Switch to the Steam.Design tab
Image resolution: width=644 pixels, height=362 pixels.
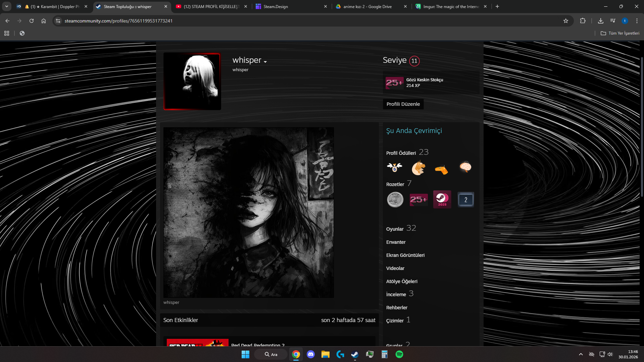pyautogui.click(x=291, y=6)
